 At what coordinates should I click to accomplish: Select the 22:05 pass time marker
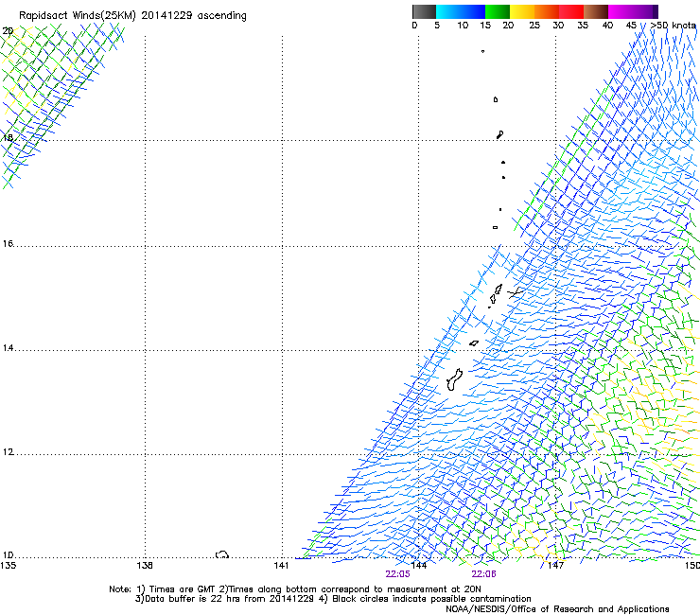point(397,574)
